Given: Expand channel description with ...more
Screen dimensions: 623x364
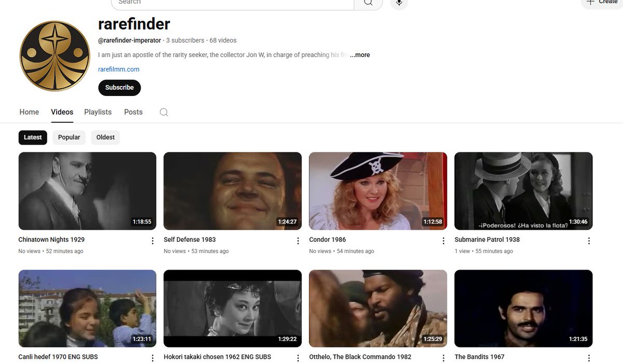Looking at the screenshot, I should pos(360,55).
